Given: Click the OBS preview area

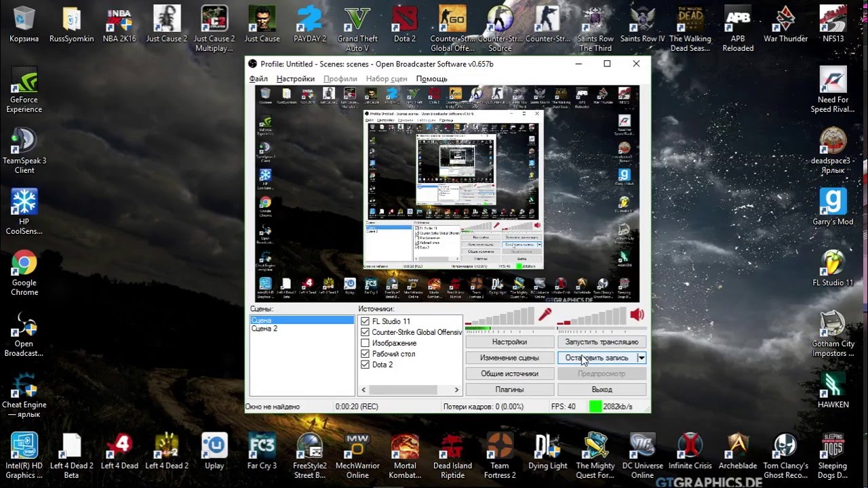Looking at the screenshot, I should 447,194.
